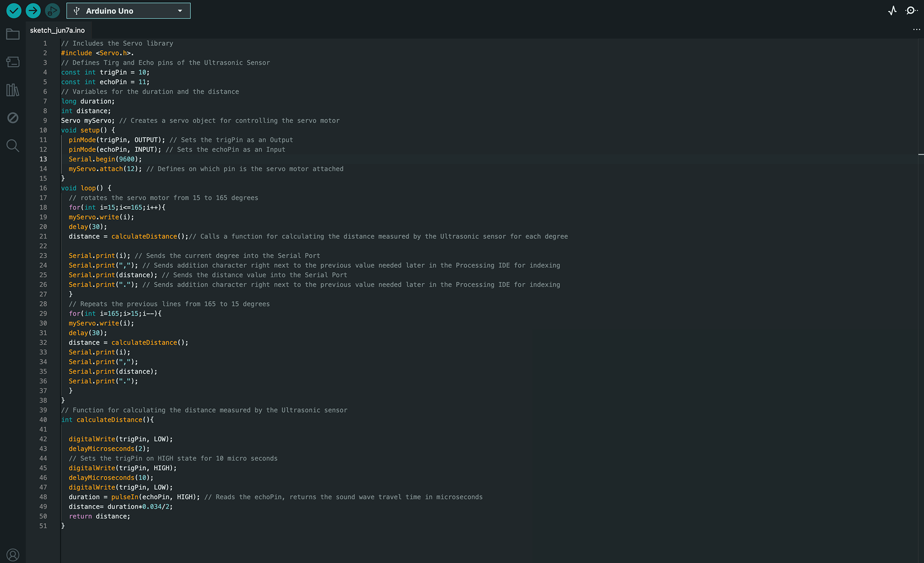The width and height of the screenshot is (924, 563).
Task: Open the three-dot tab options menu
Action: [916, 30]
